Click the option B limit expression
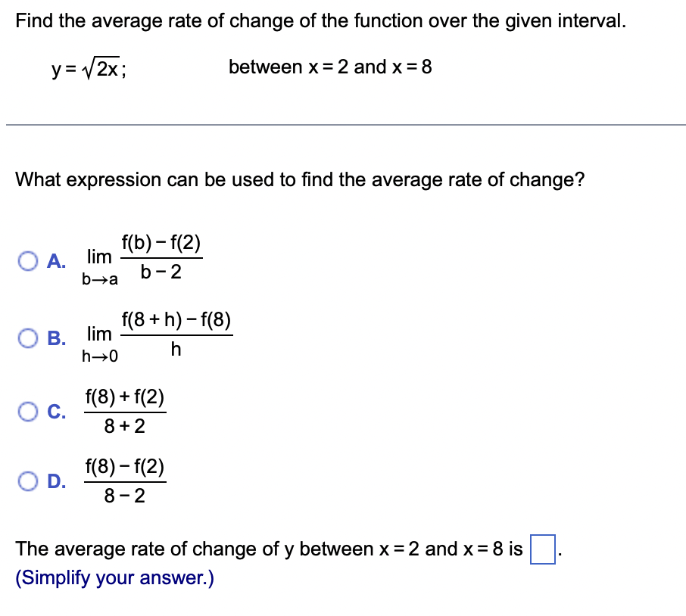The image size is (686, 616). point(159,336)
